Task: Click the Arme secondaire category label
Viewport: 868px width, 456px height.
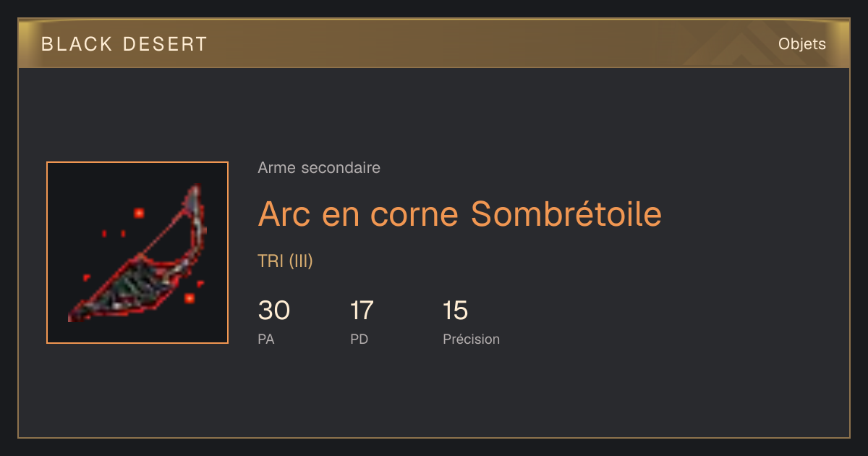Action: [319, 168]
